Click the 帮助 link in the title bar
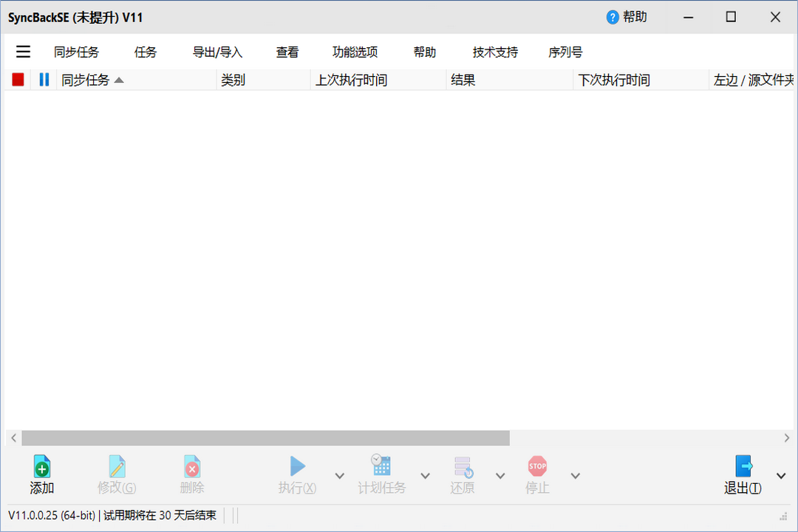The height and width of the screenshot is (532, 798). 627,16
